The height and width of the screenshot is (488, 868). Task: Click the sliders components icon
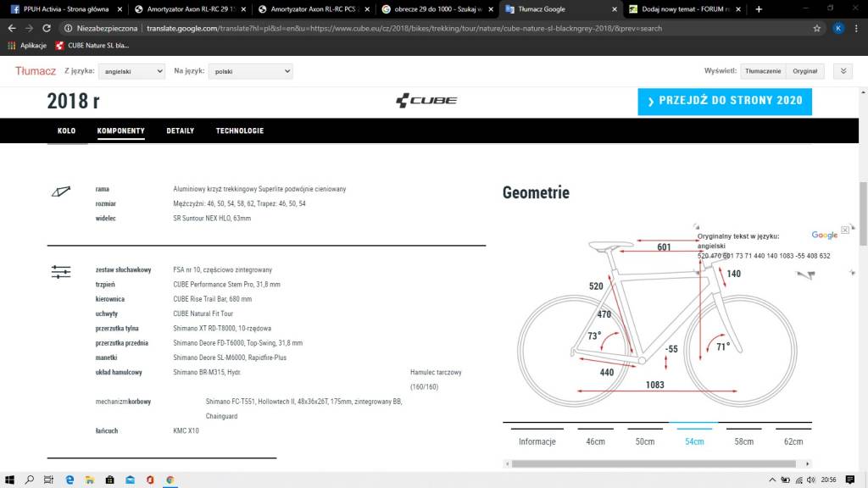tap(61, 272)
